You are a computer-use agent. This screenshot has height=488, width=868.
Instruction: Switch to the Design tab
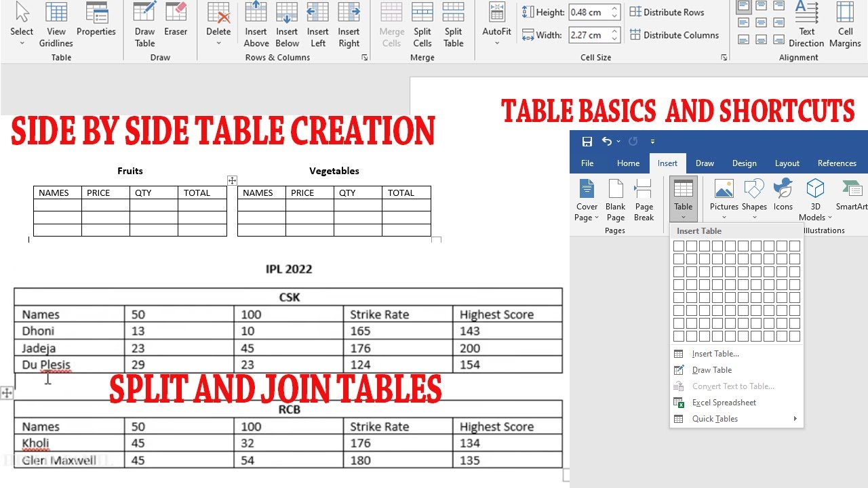[744, 163]
